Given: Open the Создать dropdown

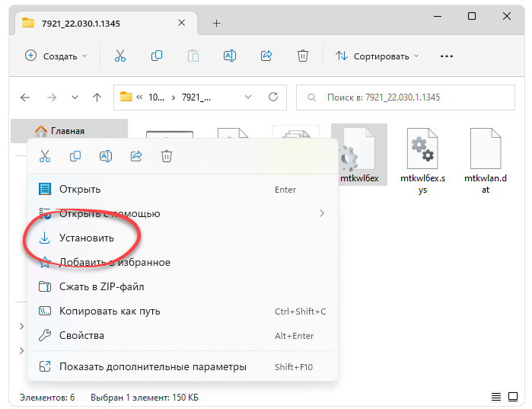Looking at the screenshot, I should tap(56, 56).
